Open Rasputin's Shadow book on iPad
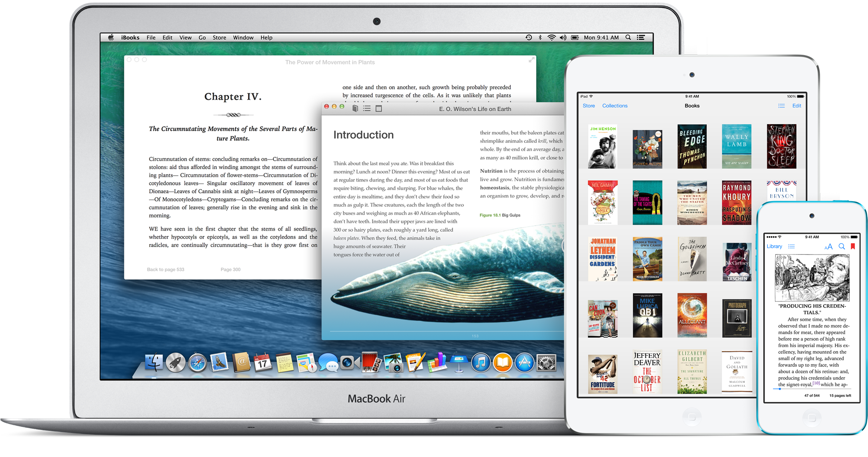 (x=736, y=202)
